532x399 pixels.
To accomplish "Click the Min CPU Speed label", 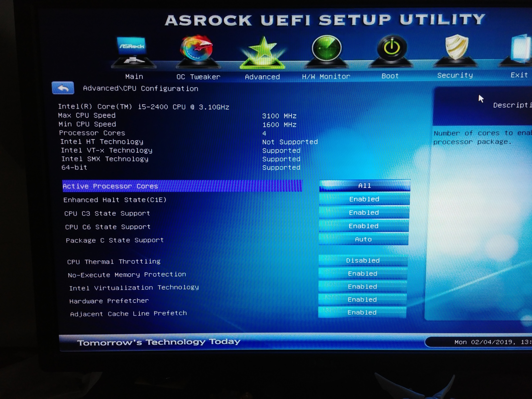I will tap(87, 124).
